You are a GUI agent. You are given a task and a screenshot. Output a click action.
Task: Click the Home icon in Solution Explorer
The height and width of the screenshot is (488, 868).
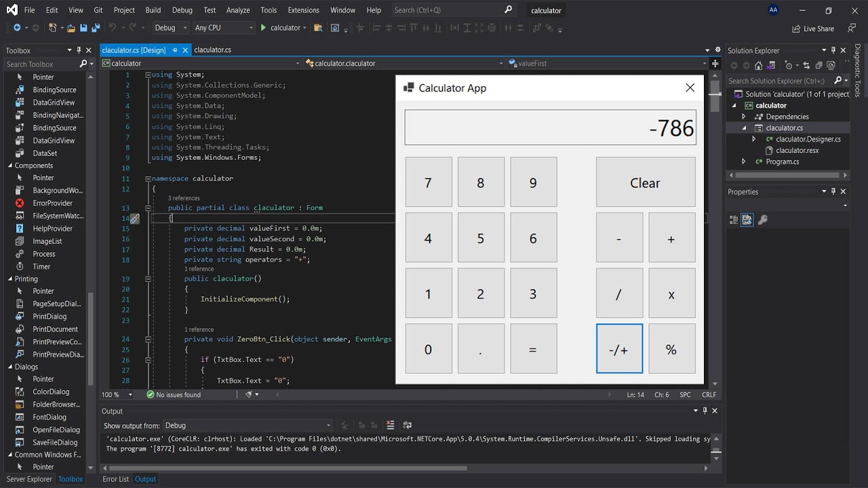(x=758, y=66)
